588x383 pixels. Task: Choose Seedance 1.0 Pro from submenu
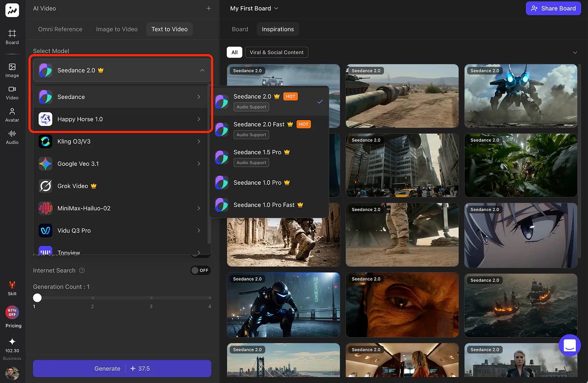click(269, 183)
